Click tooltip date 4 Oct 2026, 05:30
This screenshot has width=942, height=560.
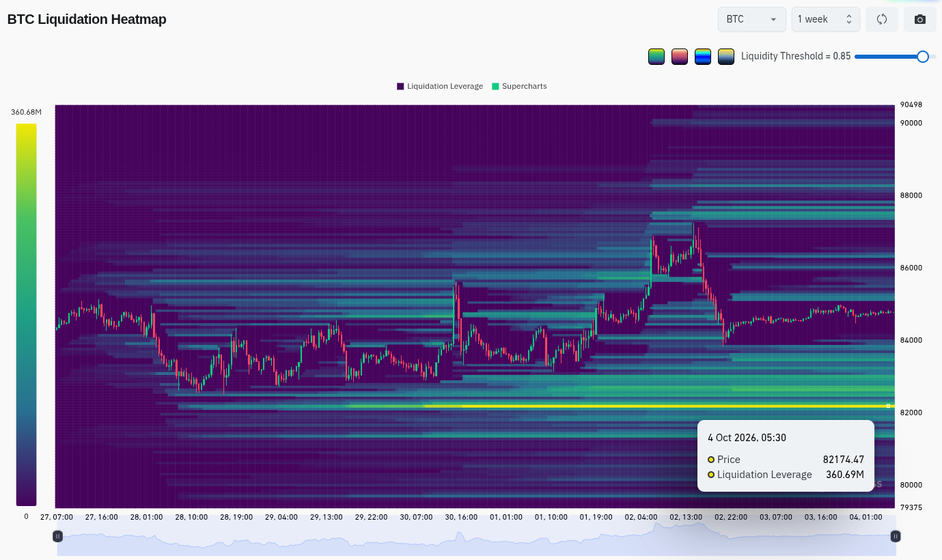pyautogui.click(x=747, y=437)
